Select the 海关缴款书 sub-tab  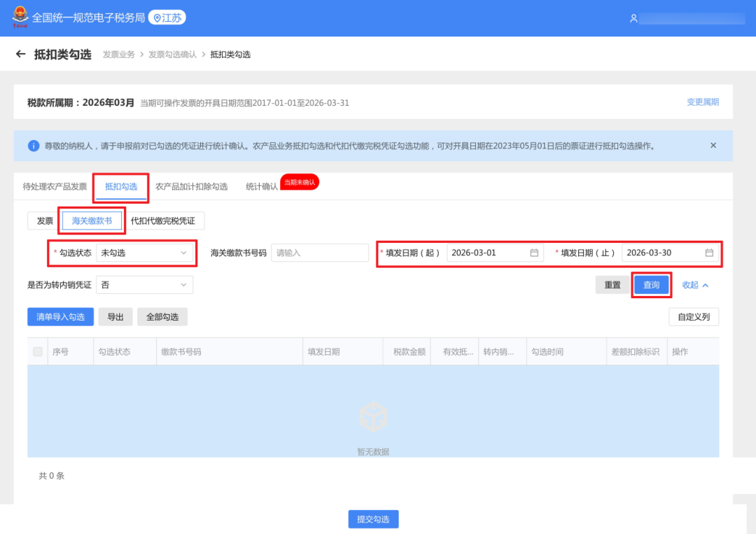[92, 220]
